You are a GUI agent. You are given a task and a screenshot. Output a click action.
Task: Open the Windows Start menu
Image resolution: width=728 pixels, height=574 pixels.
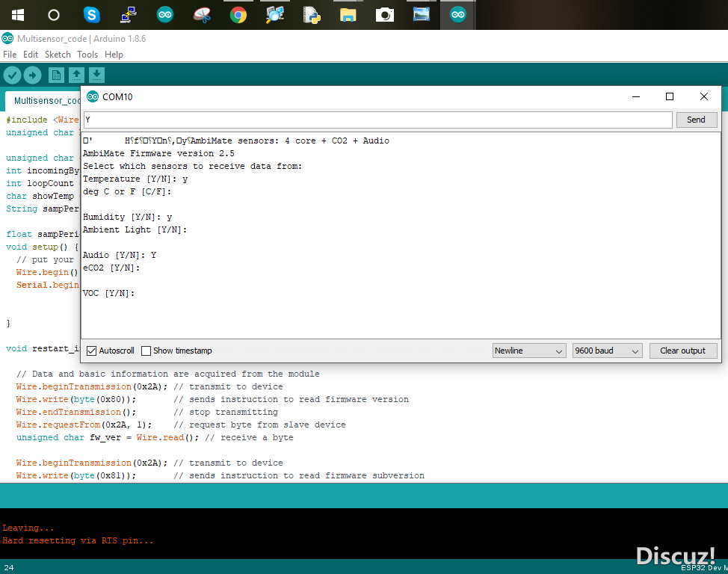(x=18, y=16)
